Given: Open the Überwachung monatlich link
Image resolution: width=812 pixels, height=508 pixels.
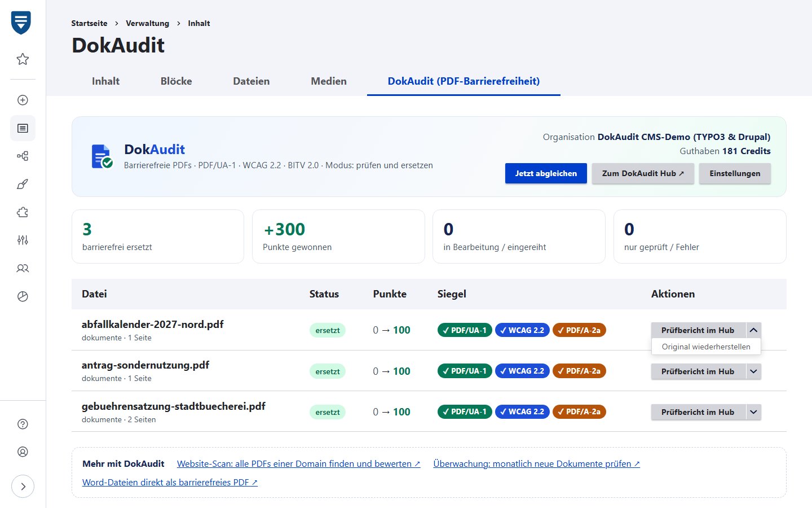Looking at the screenshot, I should [x=537, y=464].
